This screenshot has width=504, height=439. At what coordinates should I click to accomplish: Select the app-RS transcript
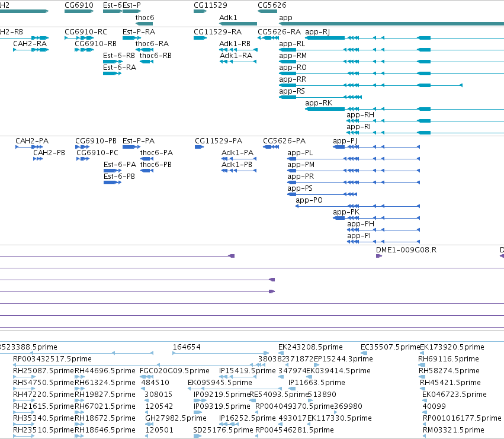coord(292,91)
